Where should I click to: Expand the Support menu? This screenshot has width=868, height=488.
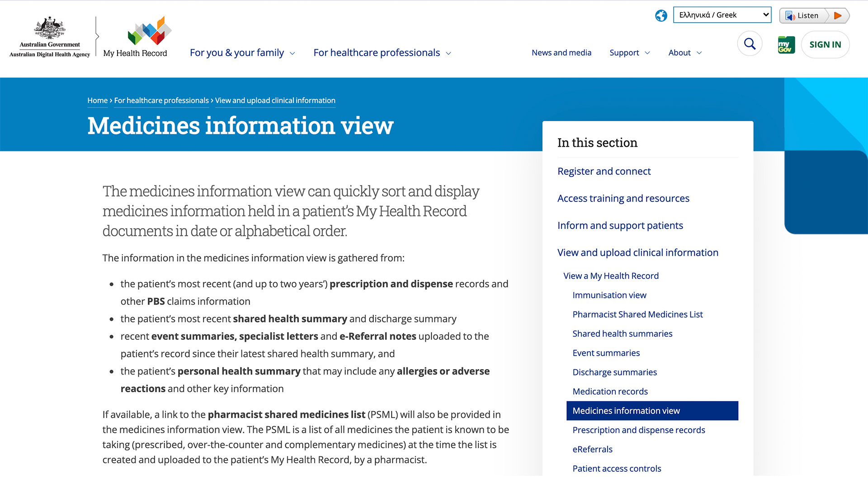click(x=630, y=53)
